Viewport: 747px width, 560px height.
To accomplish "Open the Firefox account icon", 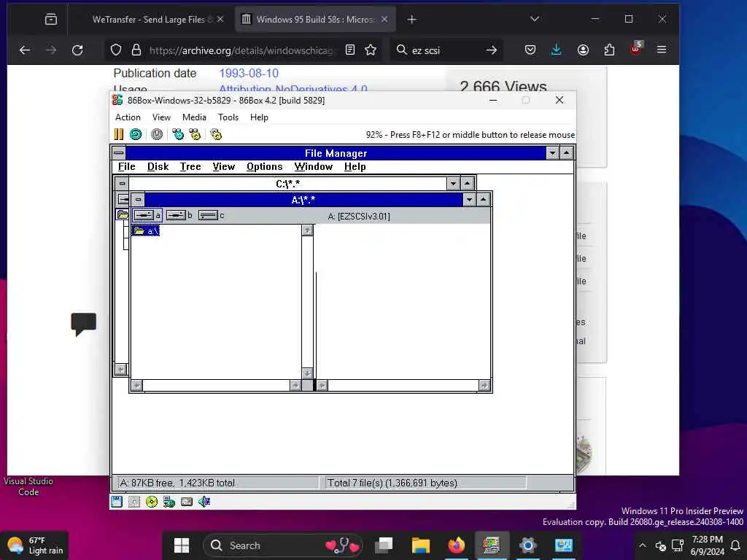I will [x=583, y=50].
